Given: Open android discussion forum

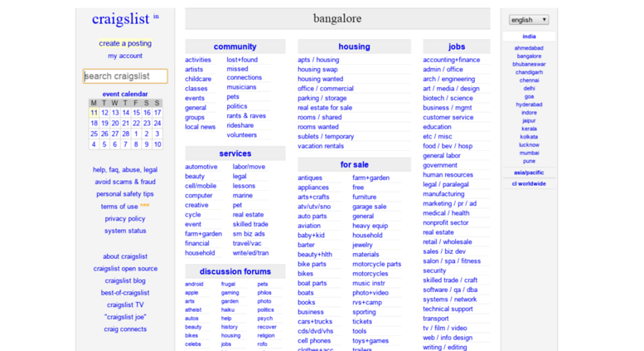Looking at the screenshot, I should 194,284.
